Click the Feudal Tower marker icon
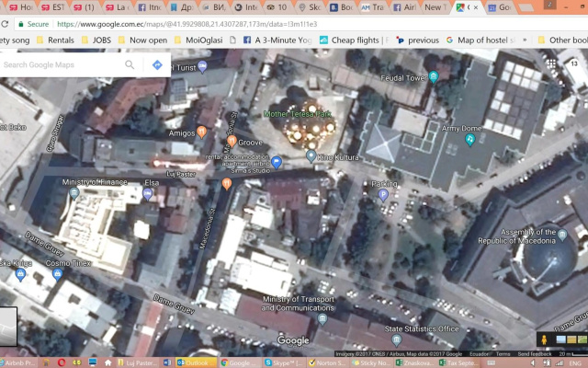Screen dimensions: 588x368 [x=434, y=76]
